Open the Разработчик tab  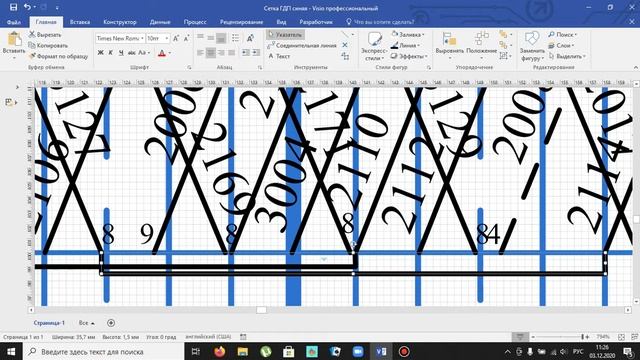pyautogui.click(x=316, y=22)
